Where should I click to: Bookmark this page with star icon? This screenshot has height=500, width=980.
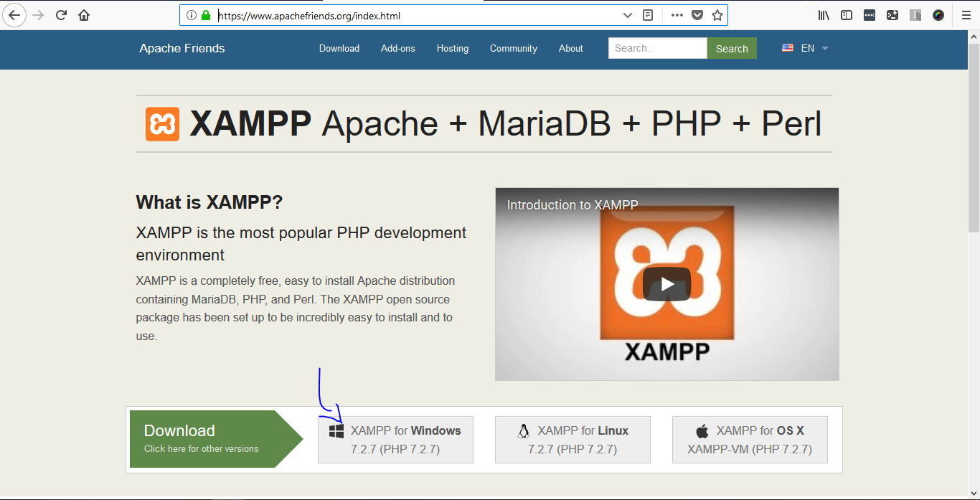coord(717,15)
